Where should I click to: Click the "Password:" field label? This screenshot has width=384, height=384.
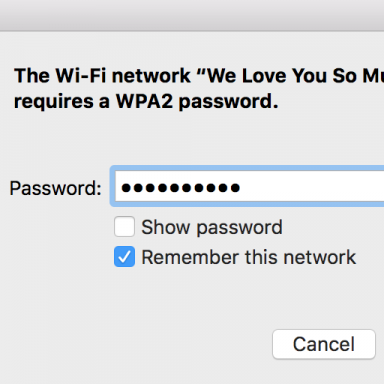pyautogui.click(x=55, y=188)
